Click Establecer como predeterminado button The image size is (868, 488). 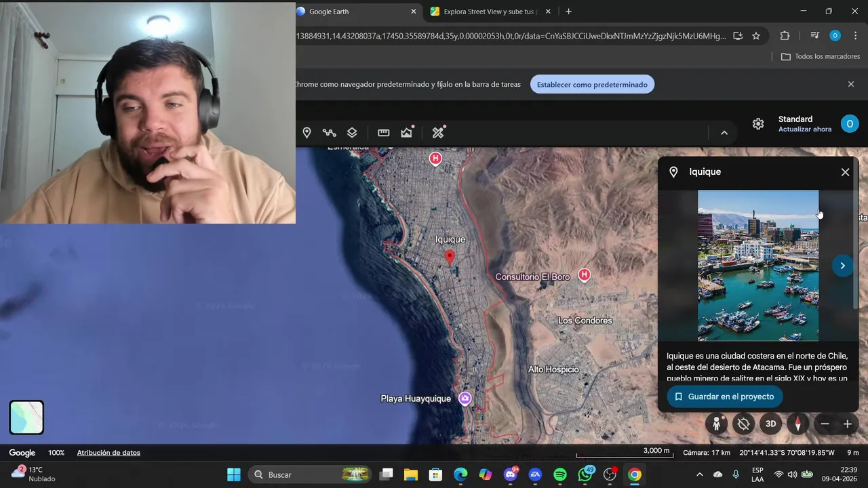(x=592, y=85)
